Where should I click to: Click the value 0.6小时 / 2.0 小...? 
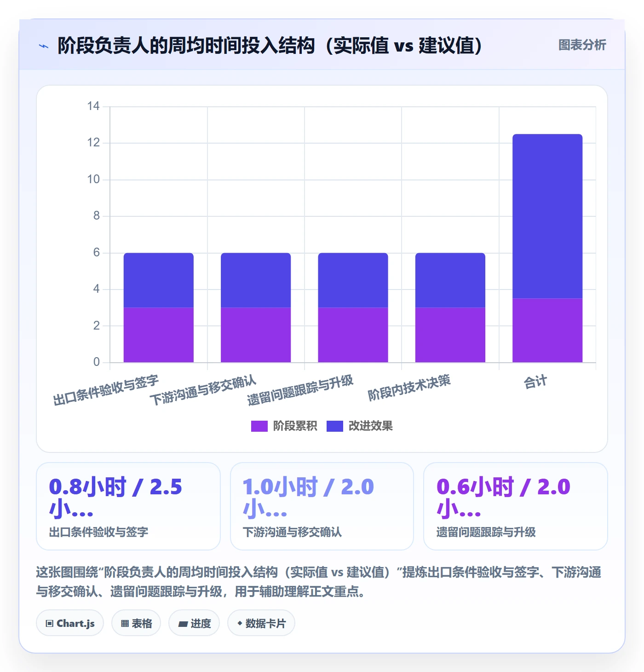(503, 498)
